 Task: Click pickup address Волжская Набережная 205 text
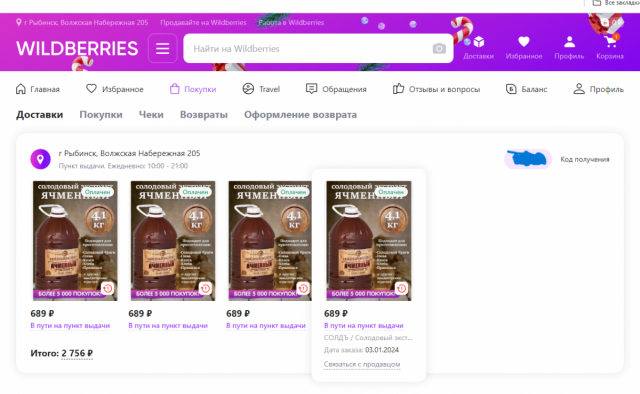(129, 154)
